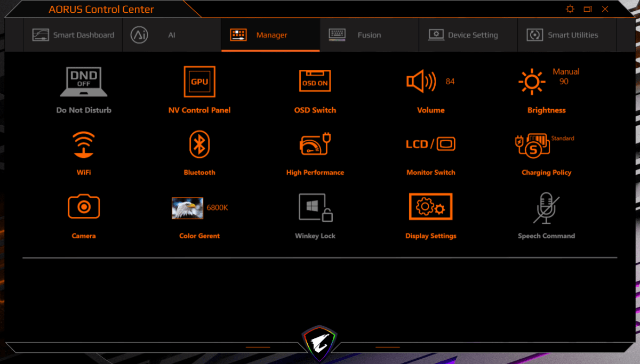Click the Monitor Switch LCD icon

coord(430,144)
